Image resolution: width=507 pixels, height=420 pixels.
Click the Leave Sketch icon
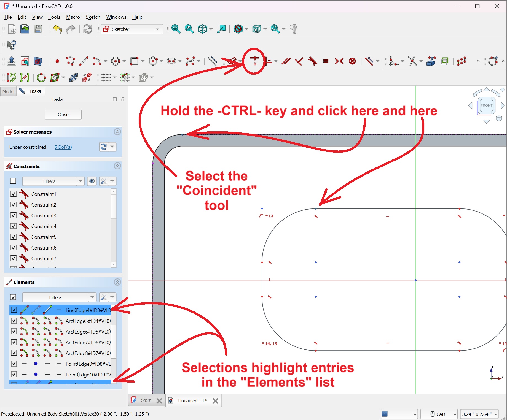click(x=11, y=61)
